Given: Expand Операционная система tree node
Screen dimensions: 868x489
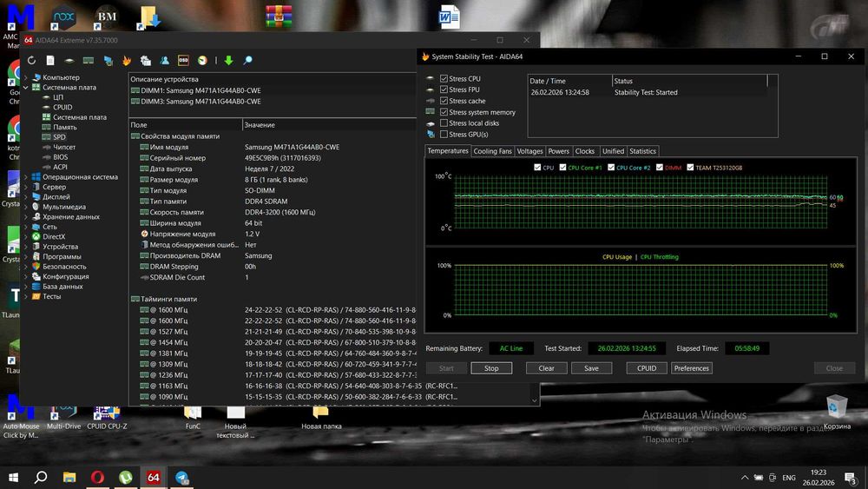Looking at the screenshot, I should tap(25, 177).
